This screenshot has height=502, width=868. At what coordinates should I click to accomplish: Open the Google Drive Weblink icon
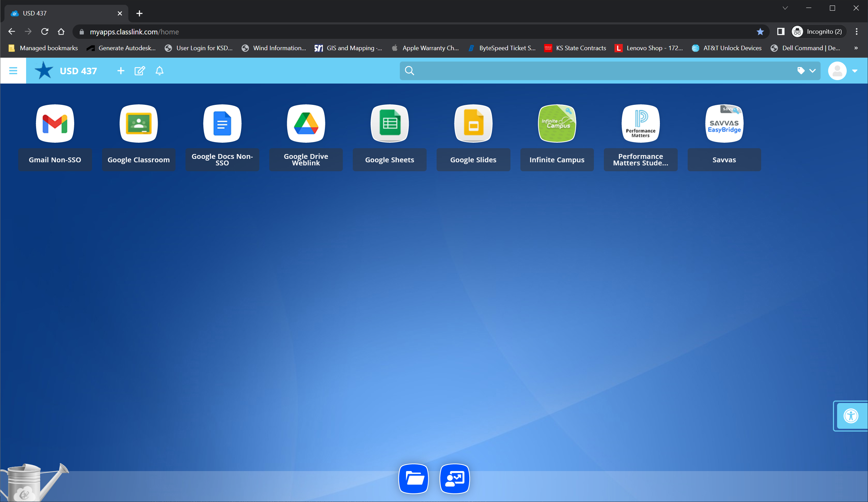click(306, 123)
